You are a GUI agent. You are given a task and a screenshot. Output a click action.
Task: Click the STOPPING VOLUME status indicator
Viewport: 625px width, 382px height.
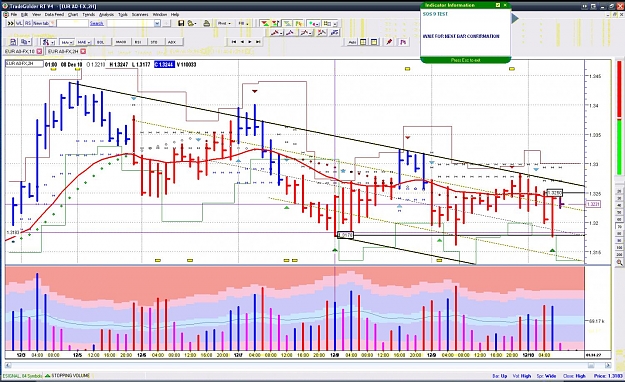(67, 376)
